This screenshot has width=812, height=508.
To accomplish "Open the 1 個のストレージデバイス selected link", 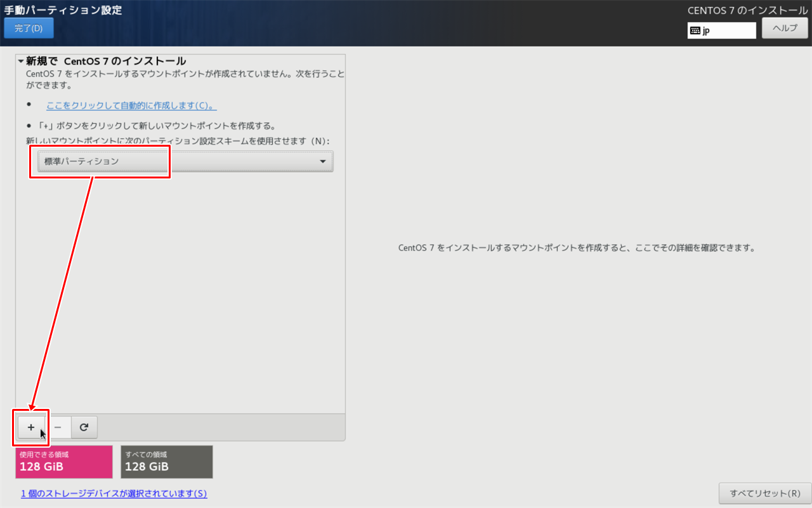I will click(114, 493).
